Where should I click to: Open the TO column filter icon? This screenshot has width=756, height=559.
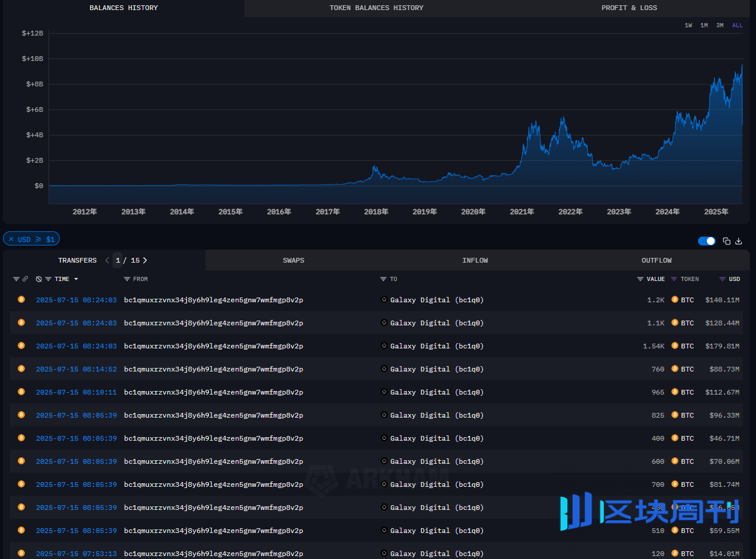[384, 279]
